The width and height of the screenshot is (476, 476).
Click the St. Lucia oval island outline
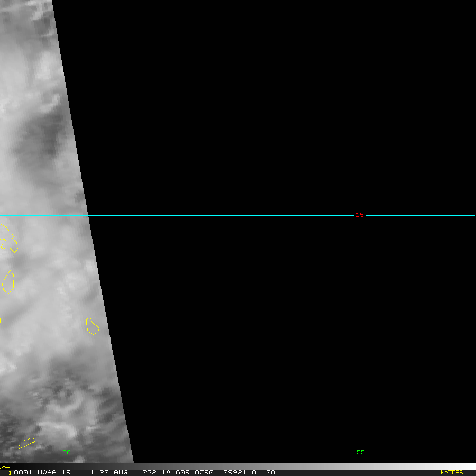[x=8, y=282]
